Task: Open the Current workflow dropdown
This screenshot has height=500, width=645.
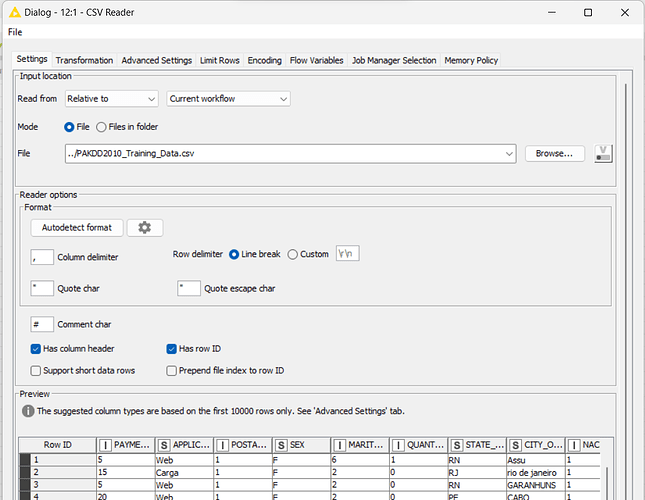Action: point(228,99)
